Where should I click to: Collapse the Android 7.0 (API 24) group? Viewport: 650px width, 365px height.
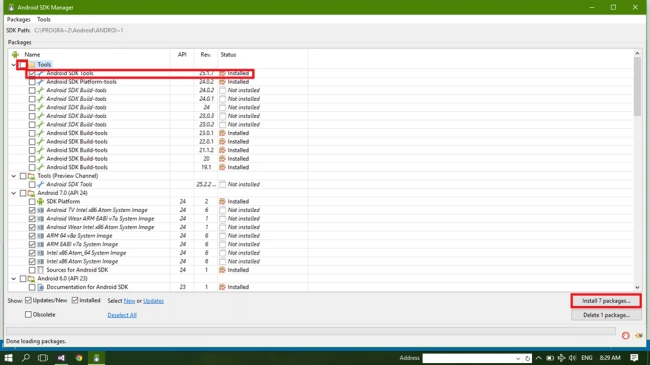click(13, 193)
